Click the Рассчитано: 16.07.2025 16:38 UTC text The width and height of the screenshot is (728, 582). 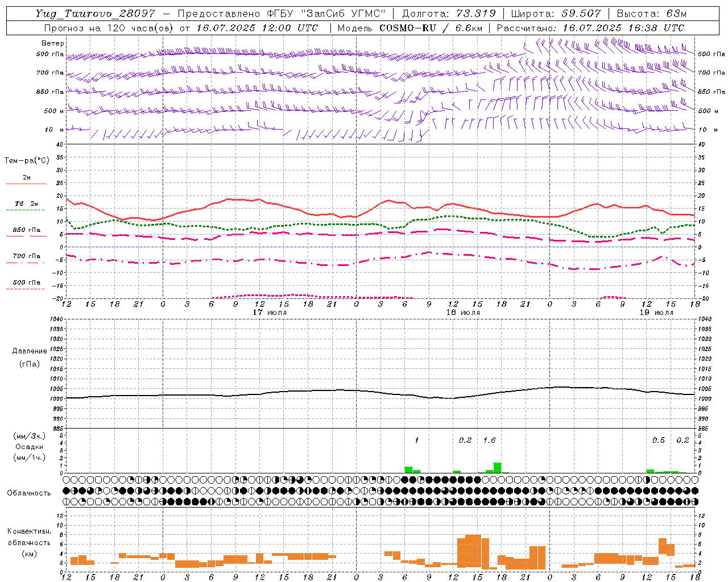(590, 28)
